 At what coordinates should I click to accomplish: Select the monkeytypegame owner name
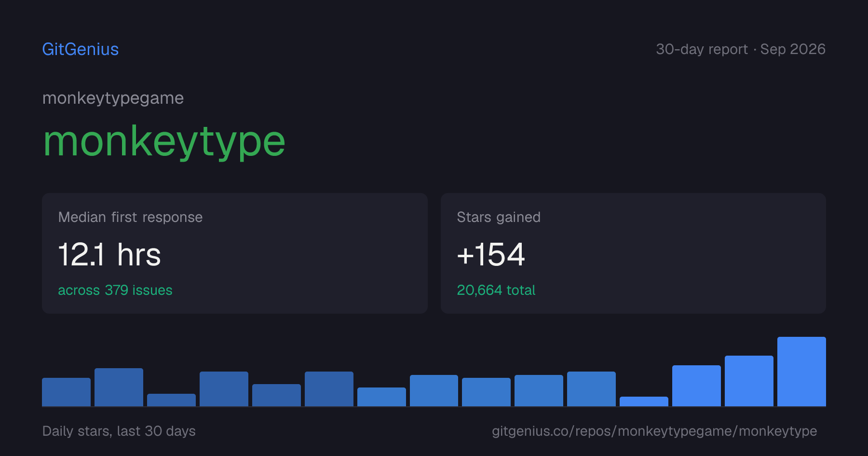pyautogui.click(x=113, y=98)
